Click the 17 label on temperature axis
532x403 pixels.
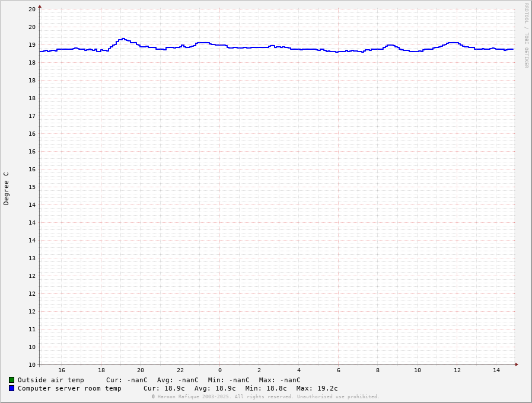(x=32, y=116)
